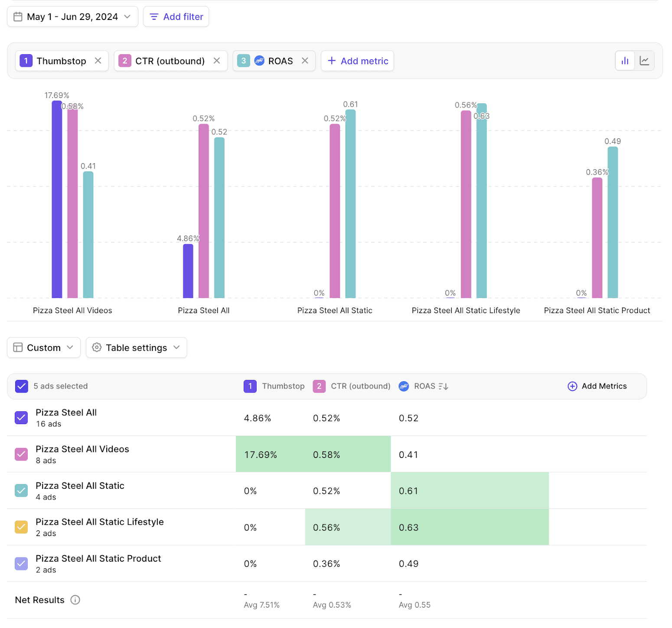The width and height of the screenshot is (672, 628).
Task: Sort by the Thumbstop column header
Action: pyautogui.click(x=283, y=386)
